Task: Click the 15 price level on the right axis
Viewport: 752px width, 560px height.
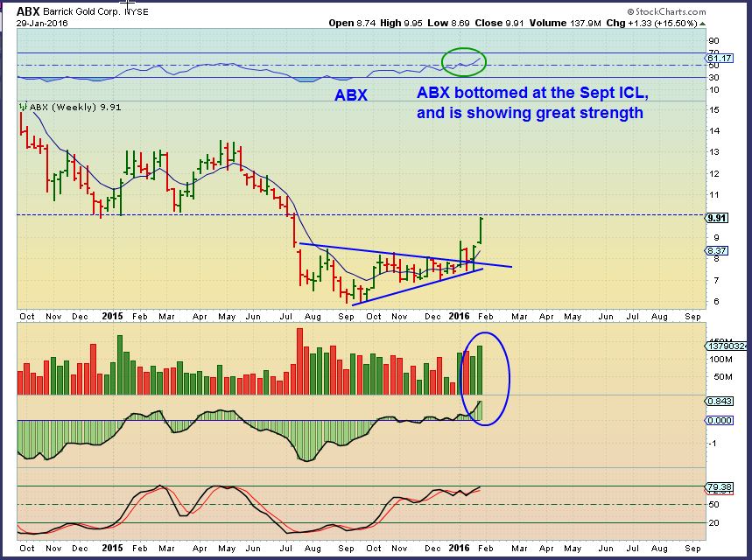Action: (x=714, y=109)
